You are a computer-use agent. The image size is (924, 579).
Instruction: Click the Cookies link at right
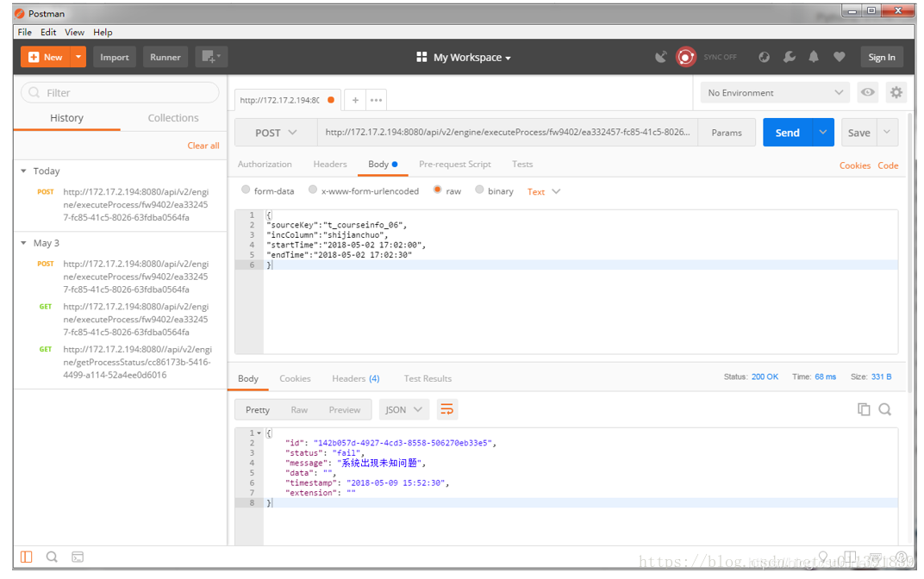coord(854,165)
